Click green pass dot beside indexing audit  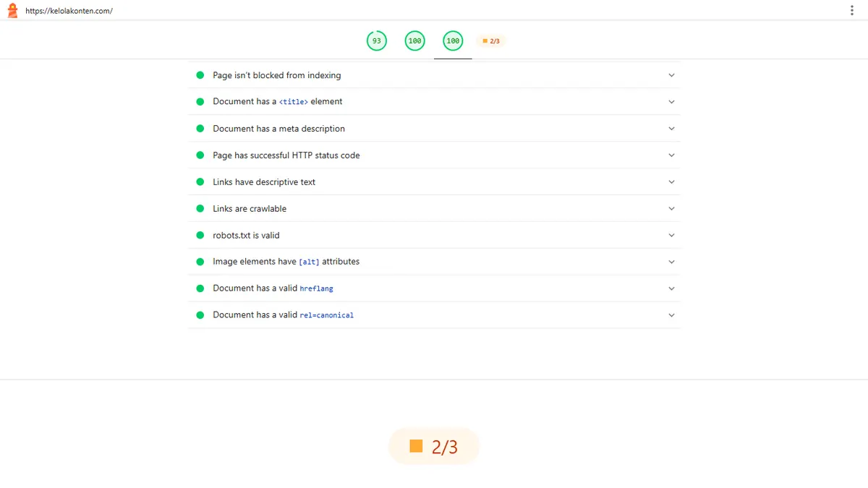click(x=200, y=75)
